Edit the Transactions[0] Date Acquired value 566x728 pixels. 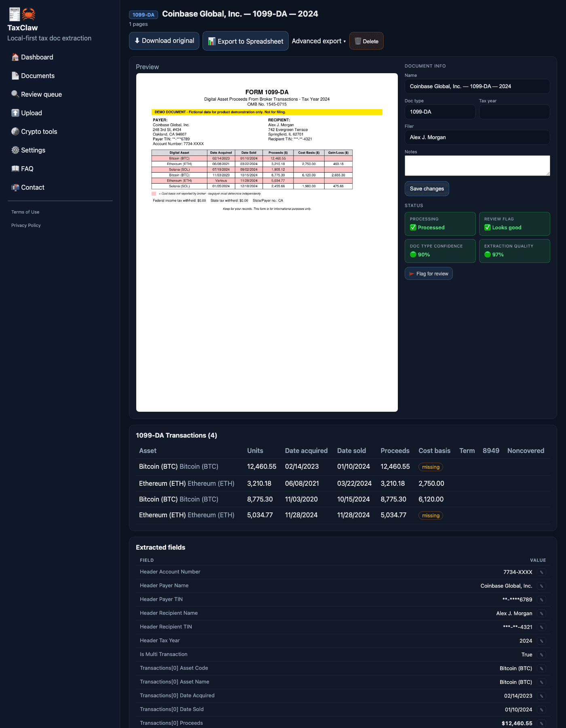point(542,696)
